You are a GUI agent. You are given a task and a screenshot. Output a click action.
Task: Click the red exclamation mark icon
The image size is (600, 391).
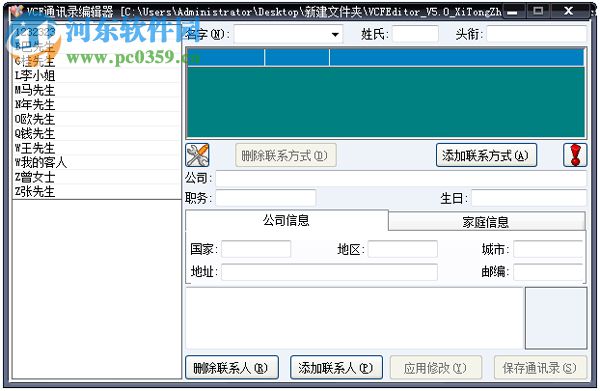click(x=575, y=155)
